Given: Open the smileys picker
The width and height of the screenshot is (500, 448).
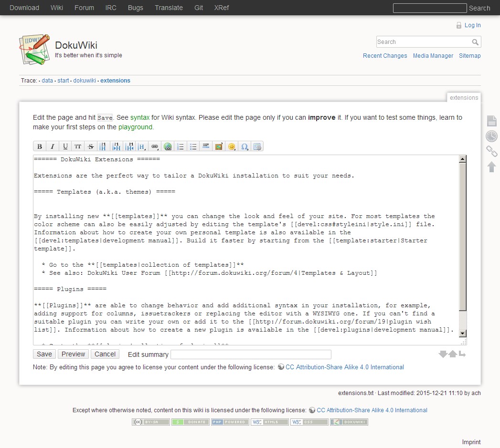Looking at the screenshot, I should (232, 146).
